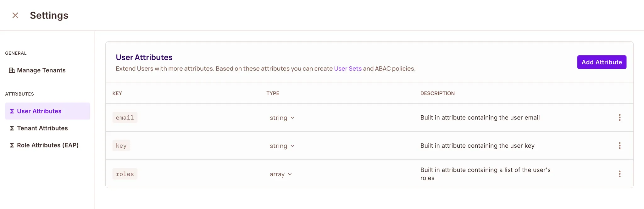Open the three-dot menu for the key attribute
Viewport: 644px width, 209px height.
pyautogui.click(x=619, y=146)
